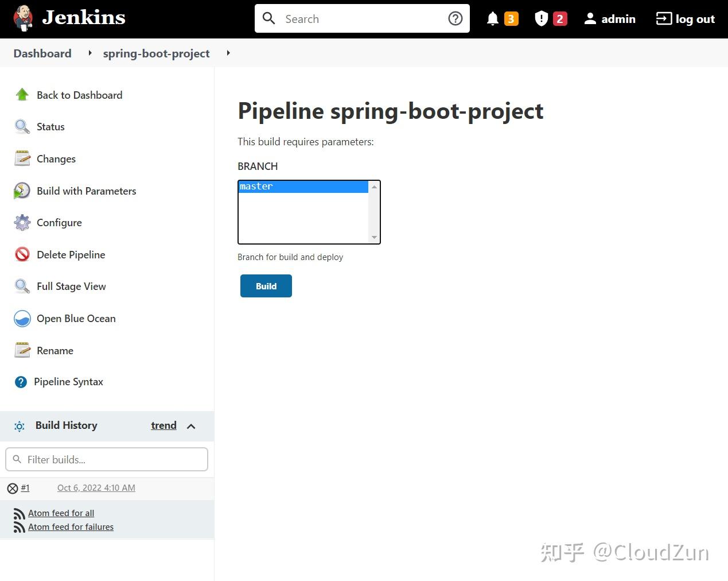
Task: Open Blue Ocean using its round icon
Action: pos(22,319)
